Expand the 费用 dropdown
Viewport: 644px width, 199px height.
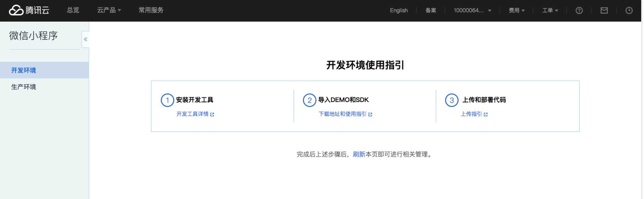coord(517,10)
